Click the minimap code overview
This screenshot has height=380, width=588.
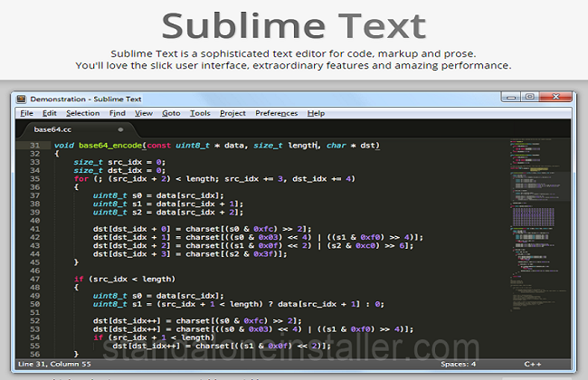(539, 225)
